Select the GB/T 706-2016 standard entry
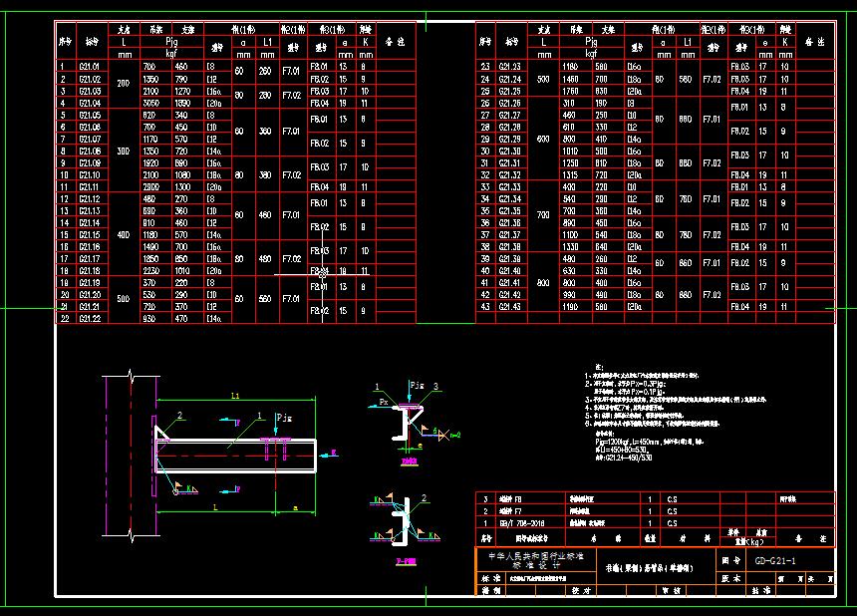This screenshot has width=857, height=616. click(522, 523)
